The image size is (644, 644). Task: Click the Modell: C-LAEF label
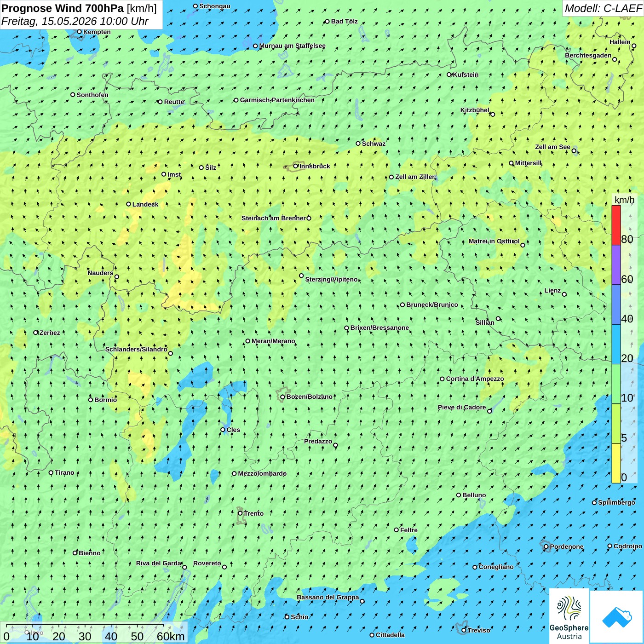[x=603, y=8]
